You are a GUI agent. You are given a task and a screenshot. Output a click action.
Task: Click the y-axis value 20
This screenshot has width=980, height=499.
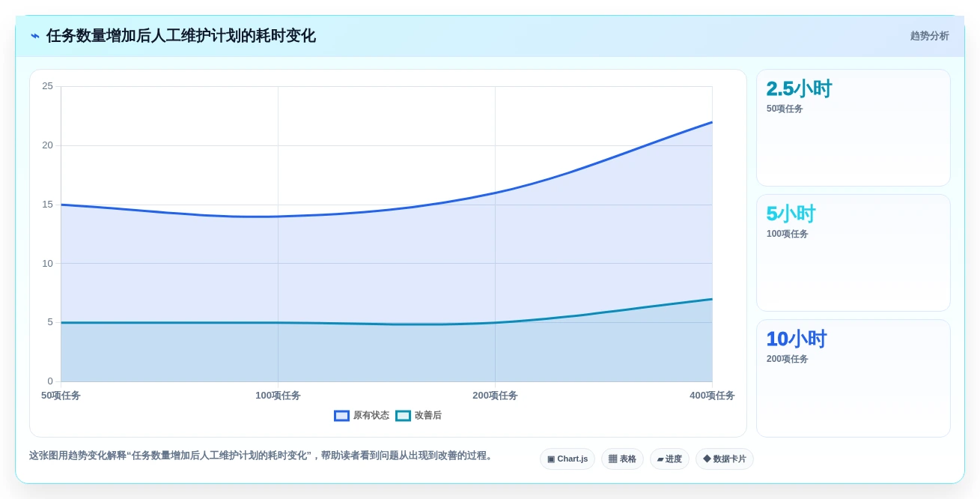[x=47, y=145]
